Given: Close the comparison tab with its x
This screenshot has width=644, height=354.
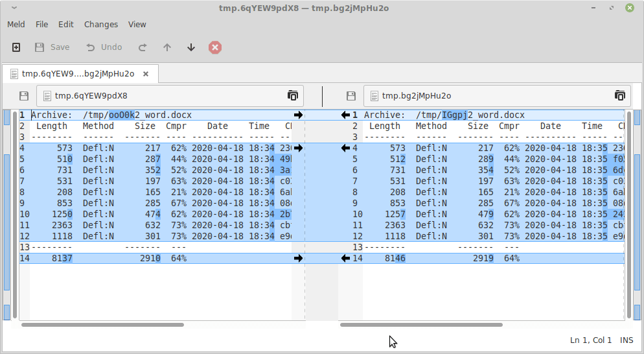Looking at the screenshot, I should coord(145,74).
